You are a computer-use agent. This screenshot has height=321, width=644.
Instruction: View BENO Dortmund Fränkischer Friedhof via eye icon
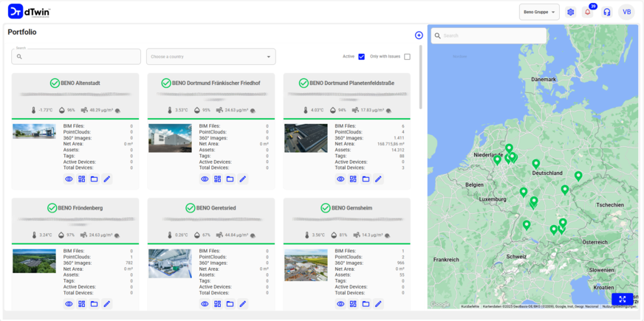click(x=205, y=179)
